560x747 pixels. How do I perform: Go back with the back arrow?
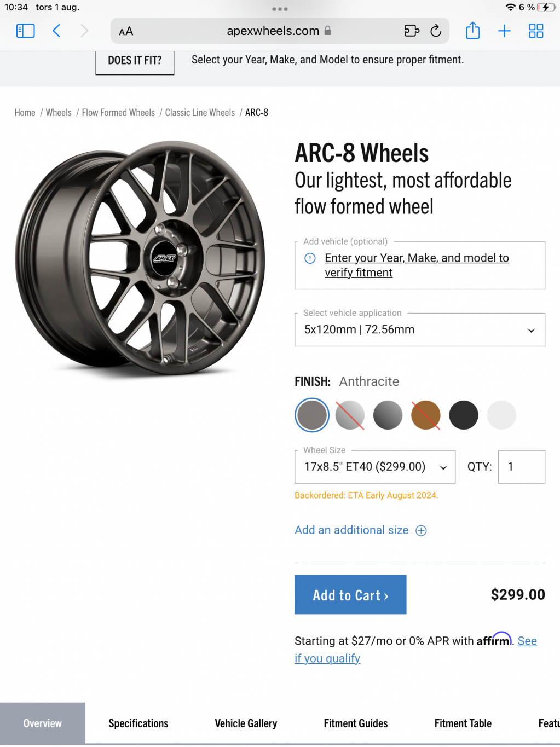pos(56,31)
